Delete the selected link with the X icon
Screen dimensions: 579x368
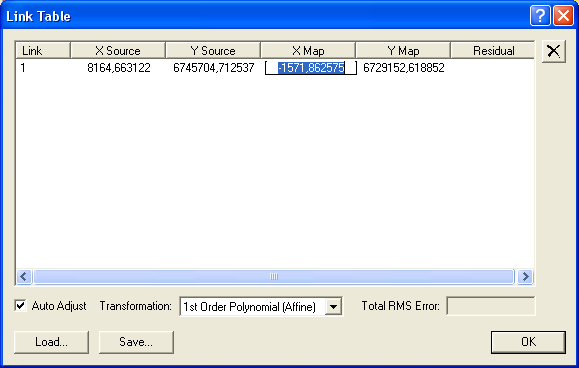pyautogui.click(x=553, y=51)
